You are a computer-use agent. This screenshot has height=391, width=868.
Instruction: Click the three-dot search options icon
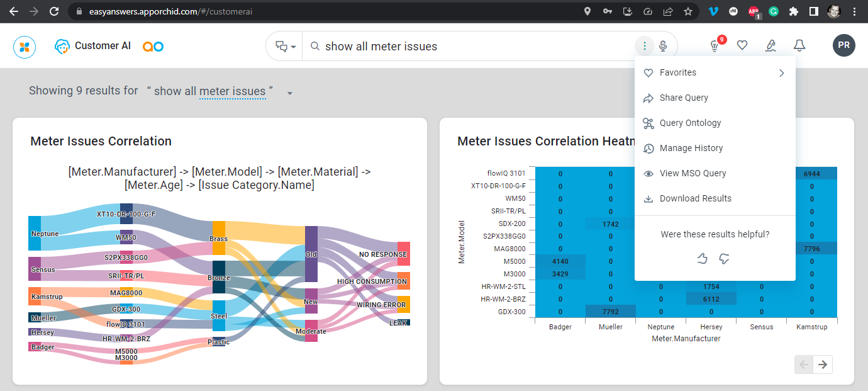pos(644,46)
